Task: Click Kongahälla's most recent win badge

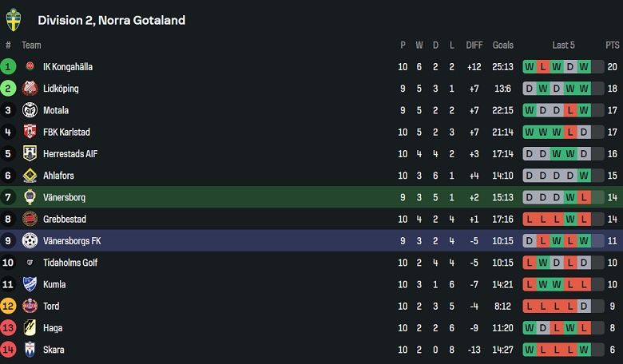Action: (584, 67)
